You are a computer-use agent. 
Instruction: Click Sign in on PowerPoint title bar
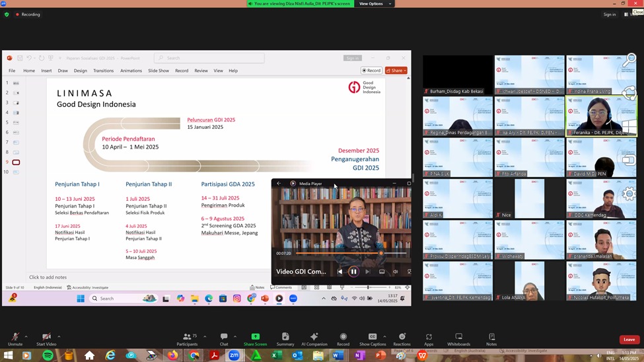click(x=353, y=58)
